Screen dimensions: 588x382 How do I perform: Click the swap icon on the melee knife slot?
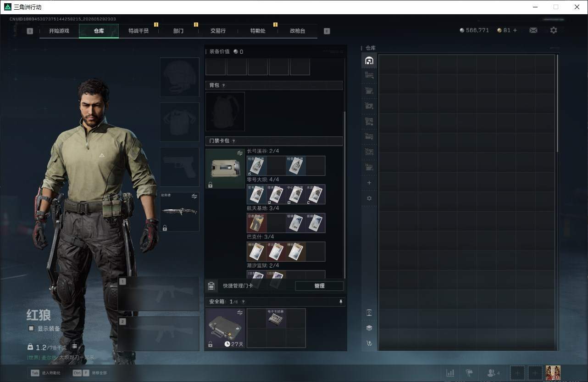[194, 197]
